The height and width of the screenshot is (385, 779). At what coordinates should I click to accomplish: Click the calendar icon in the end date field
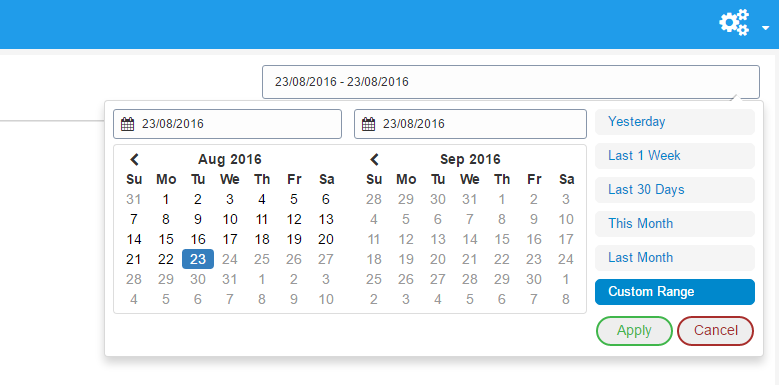point(368,124)
